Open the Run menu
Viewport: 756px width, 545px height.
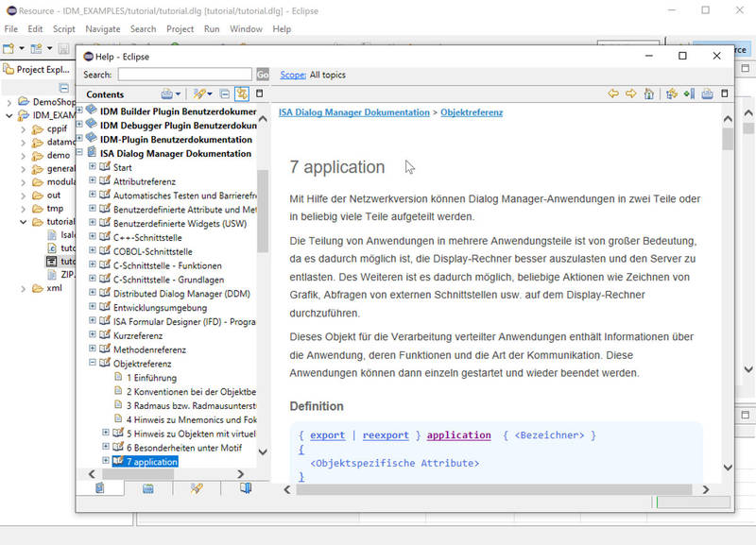[x=212, y=29]
